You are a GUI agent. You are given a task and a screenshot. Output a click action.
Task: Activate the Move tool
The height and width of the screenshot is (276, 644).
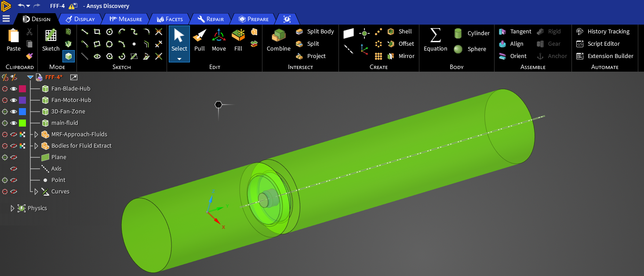tap(218, 40)
